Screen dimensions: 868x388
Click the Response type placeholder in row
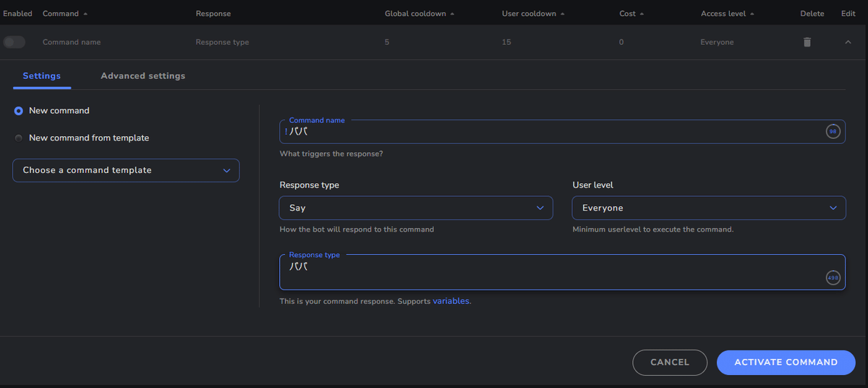[222, 42]
